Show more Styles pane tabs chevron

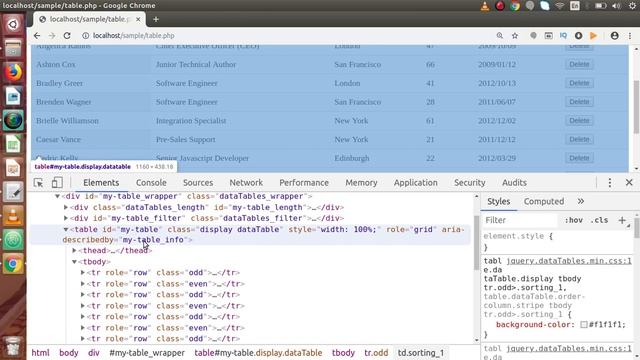click(581, 201)
